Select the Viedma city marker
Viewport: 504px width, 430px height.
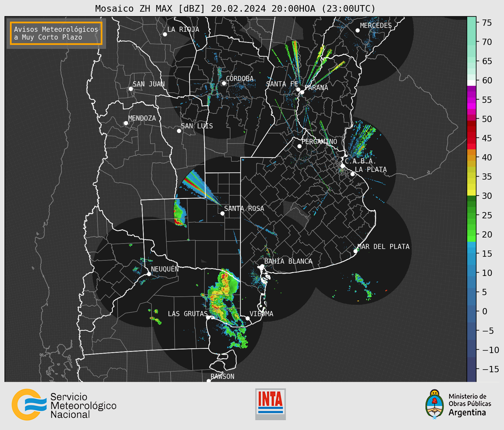click(x=247, y=318)
